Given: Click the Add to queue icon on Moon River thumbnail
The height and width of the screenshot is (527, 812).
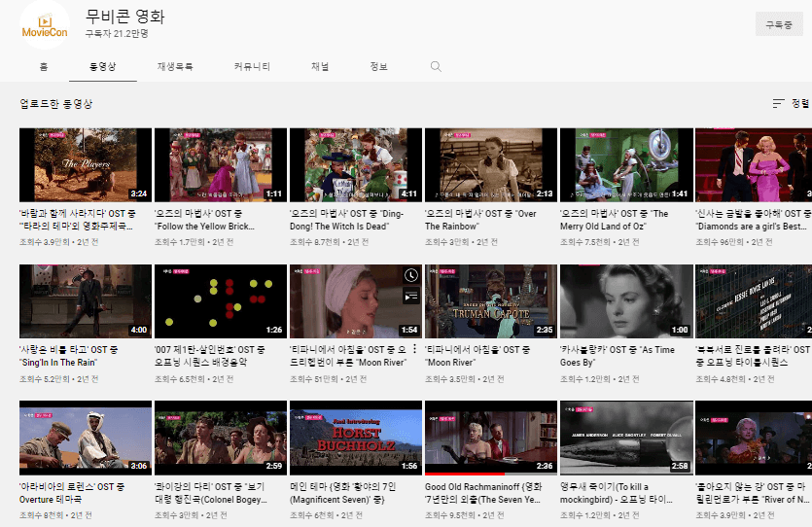Looking at the screenshot, I should tap(411, 297).
